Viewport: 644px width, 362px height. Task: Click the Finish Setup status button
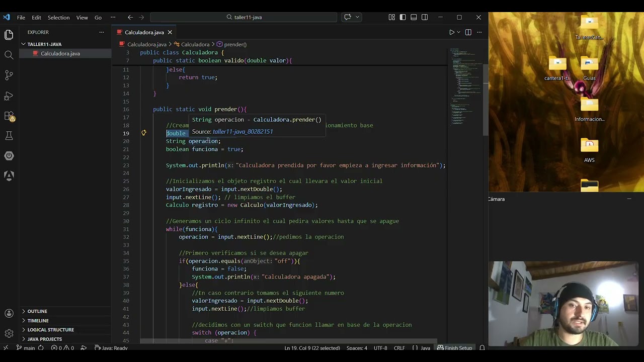point(455,348)
